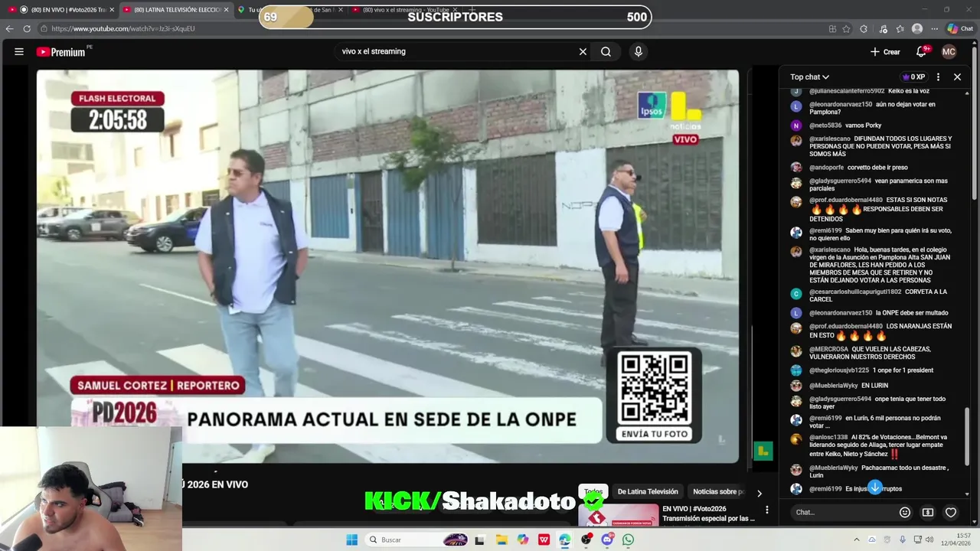Open the Super Chat purchase icon

tap(928, 512)
